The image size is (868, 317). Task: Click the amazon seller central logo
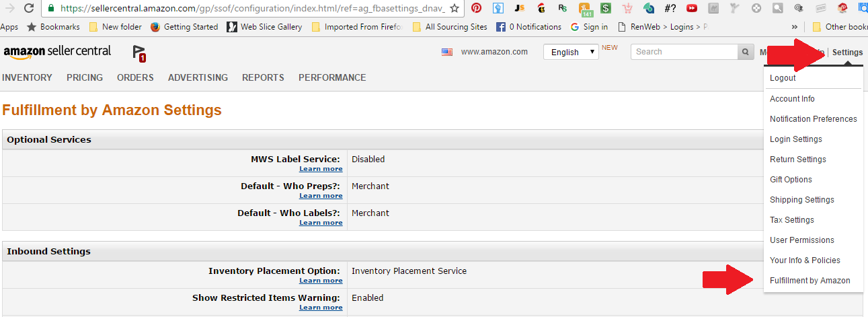(x=57, y=52)
